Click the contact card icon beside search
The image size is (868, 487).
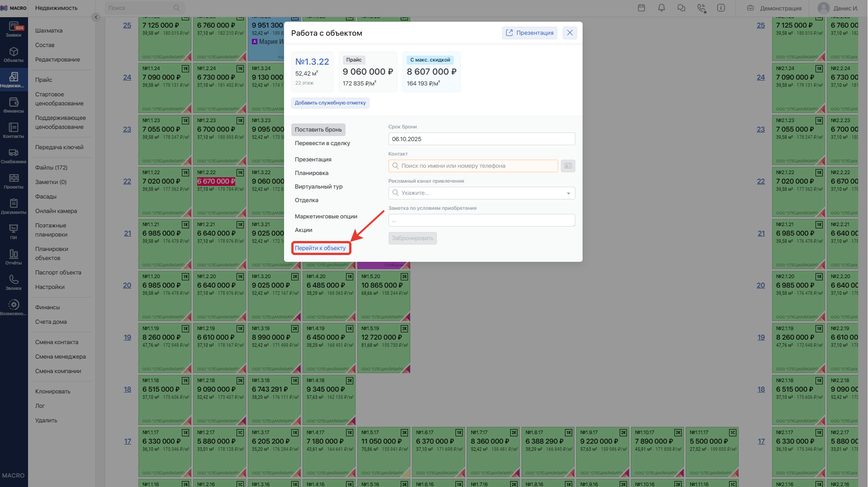pos(568,166)
